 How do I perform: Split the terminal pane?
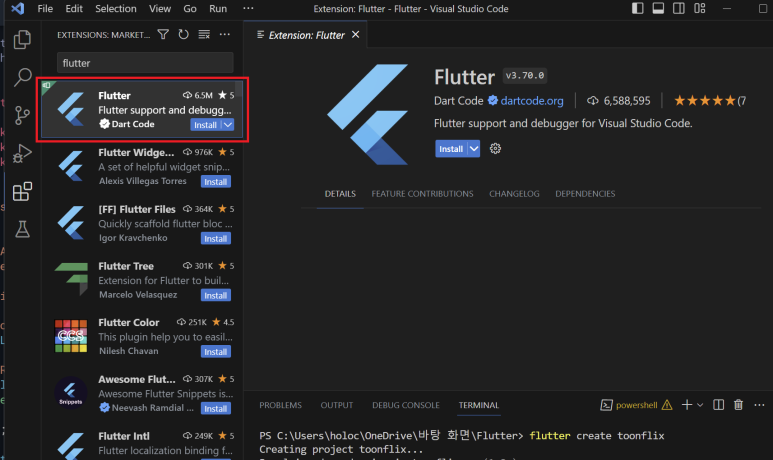718,405
